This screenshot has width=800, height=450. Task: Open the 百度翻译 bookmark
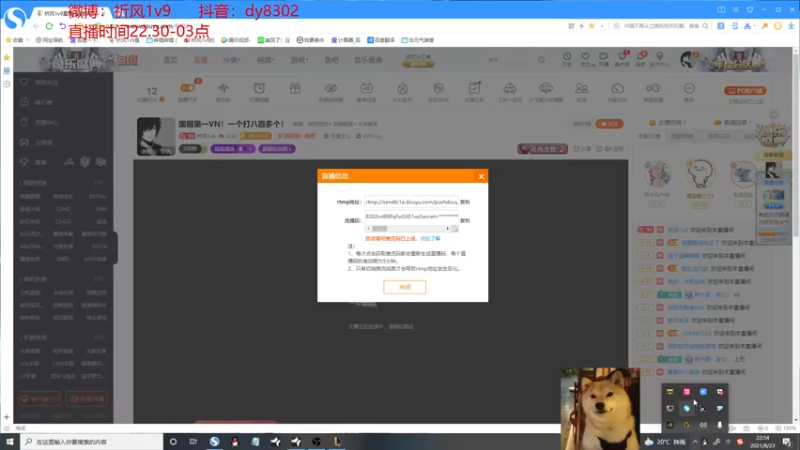tap(381, 40)
